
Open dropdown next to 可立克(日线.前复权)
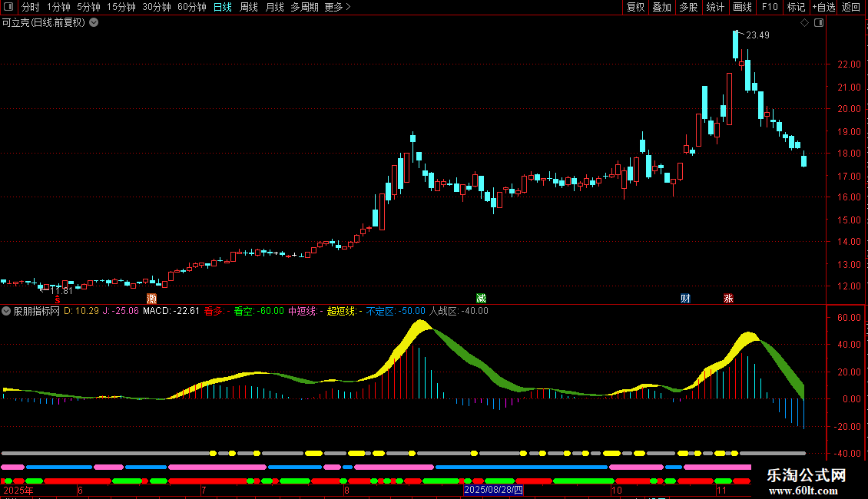[x=94, y=23]
